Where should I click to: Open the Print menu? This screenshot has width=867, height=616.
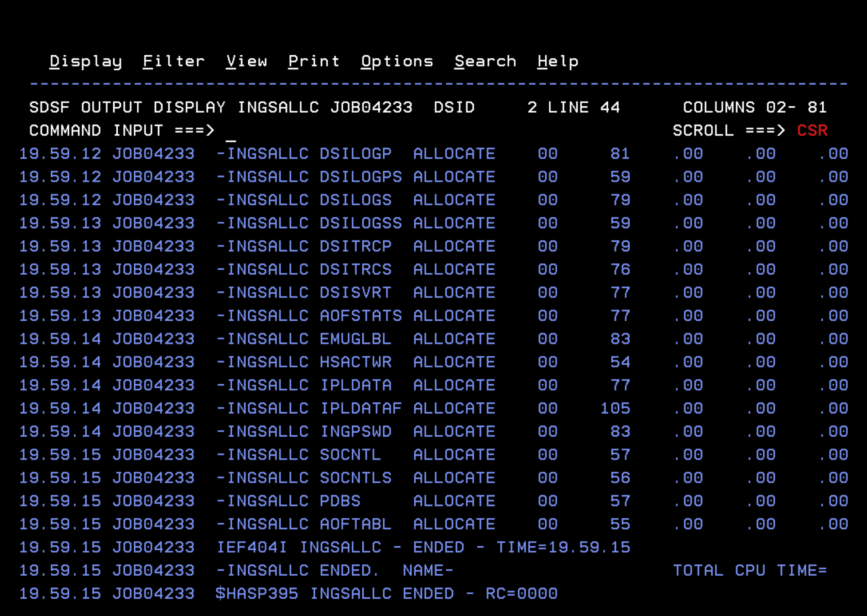(314, 61)
